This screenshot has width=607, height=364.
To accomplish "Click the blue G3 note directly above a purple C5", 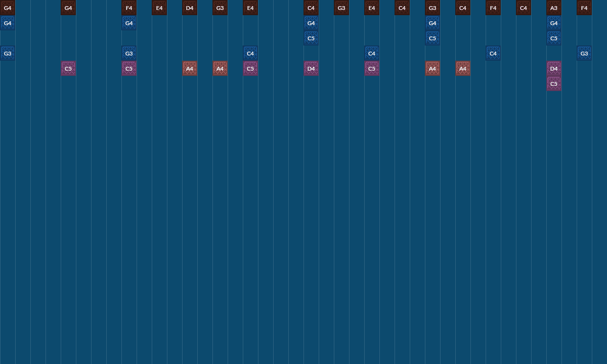I will (x=129, y=53).
